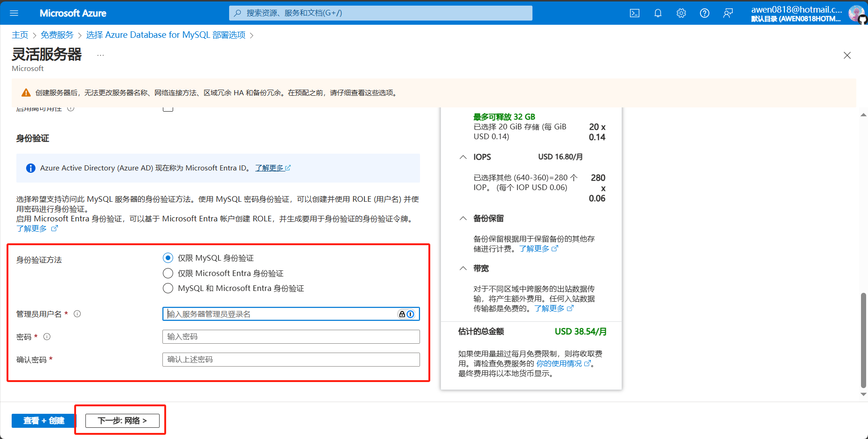The image size is (868, 439).
Task: Click the scrollbar down arrow
Action: pyautogui.click(x=863, y=395)
